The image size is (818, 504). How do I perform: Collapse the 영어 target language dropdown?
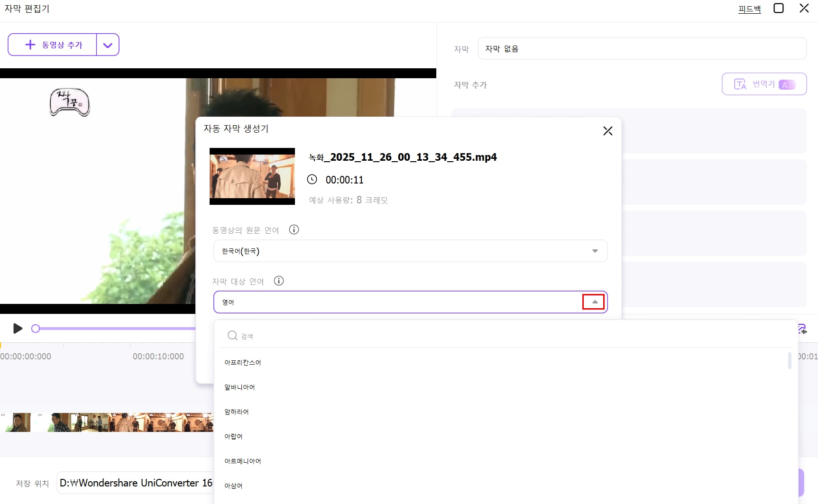[593, 302]
